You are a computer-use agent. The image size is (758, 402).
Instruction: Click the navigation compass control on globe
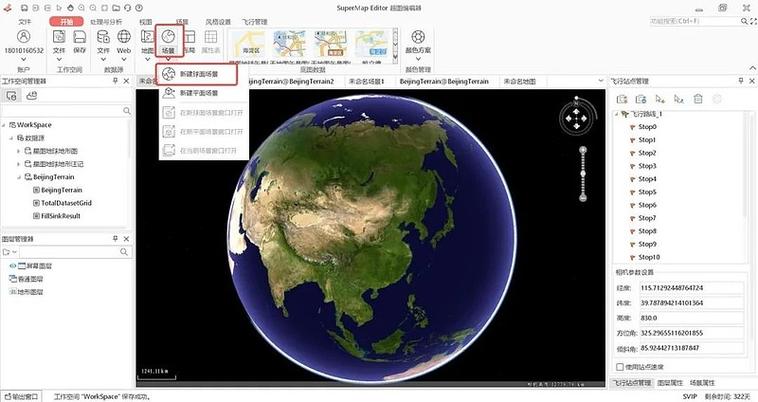tap(576, 116)
